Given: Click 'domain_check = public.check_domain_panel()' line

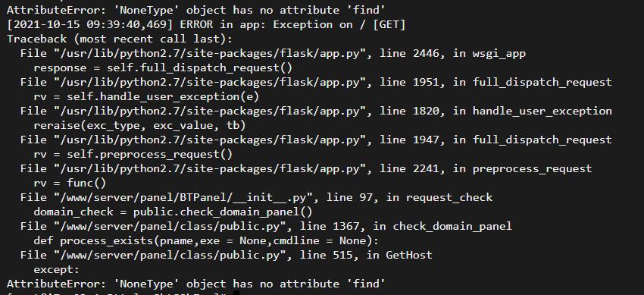Looking at the screenshot, I should tap(173, 212).
